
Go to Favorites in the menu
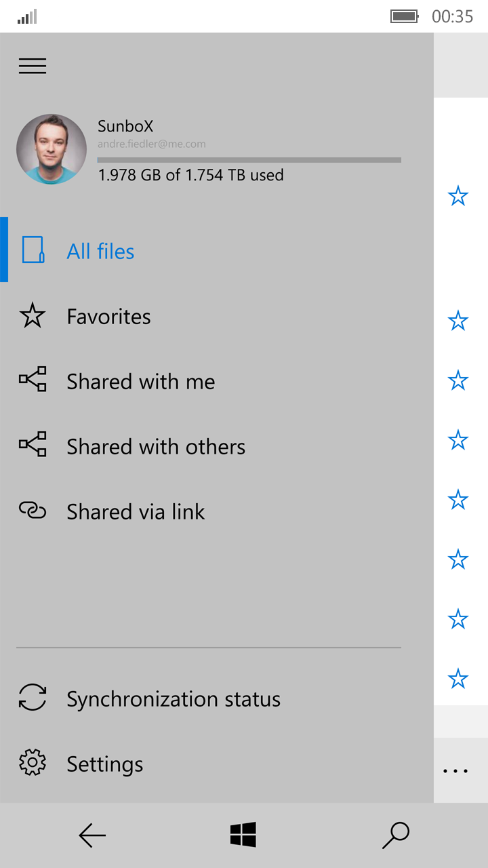pos(108,317)
